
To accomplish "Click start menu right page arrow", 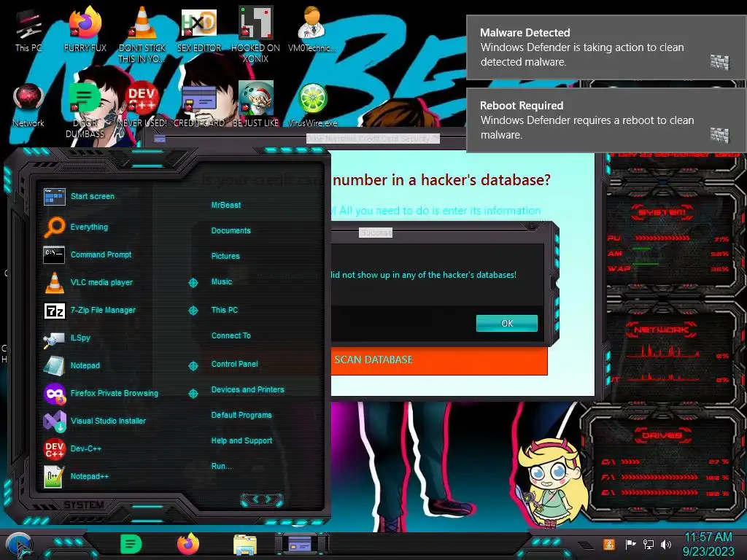I will pos(269,499).
